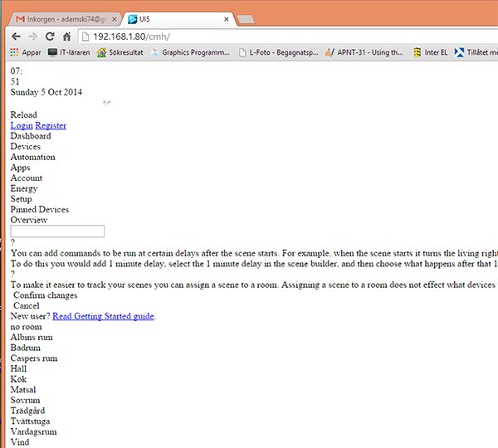This screenshot has height=448, width=498.
Task: Switch to the Gmail Inkorgen tab
Action: pyautogui.click(x=58, y=16)
